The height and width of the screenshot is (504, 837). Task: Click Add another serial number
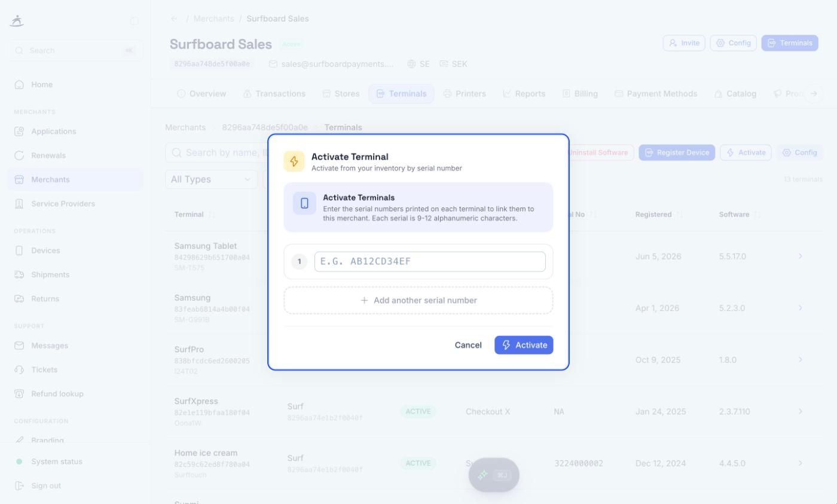pos(418,300)
